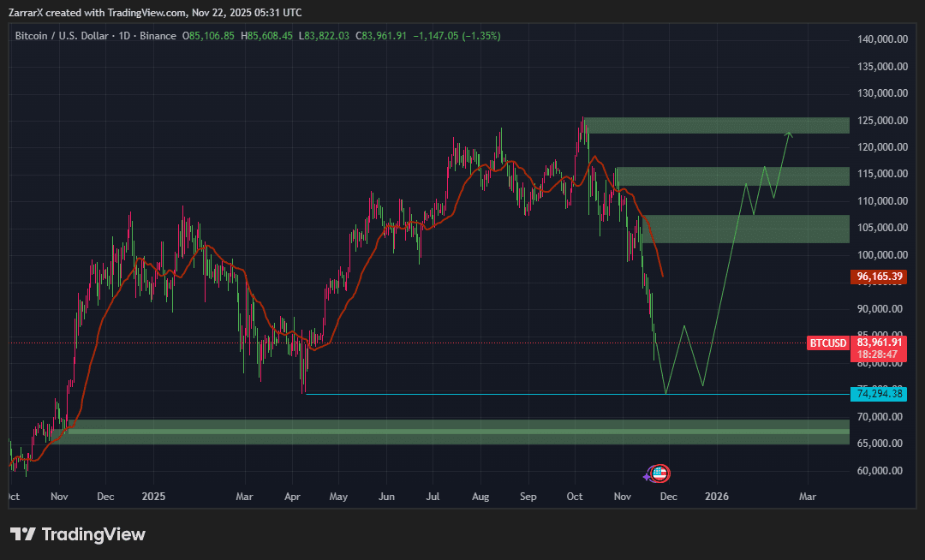
Task: Click the Jul label on time axis
Action: coord(433,497)
